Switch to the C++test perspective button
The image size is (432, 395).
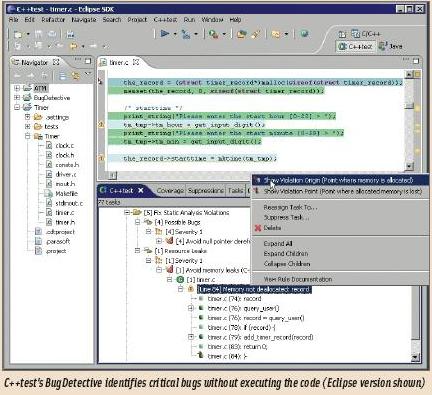pos(355,46)
